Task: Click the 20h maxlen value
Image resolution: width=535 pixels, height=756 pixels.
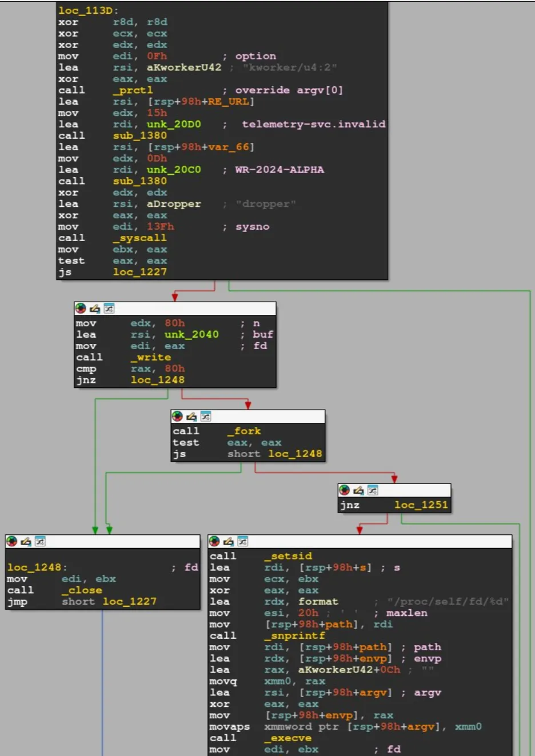Action: (308, 613)
